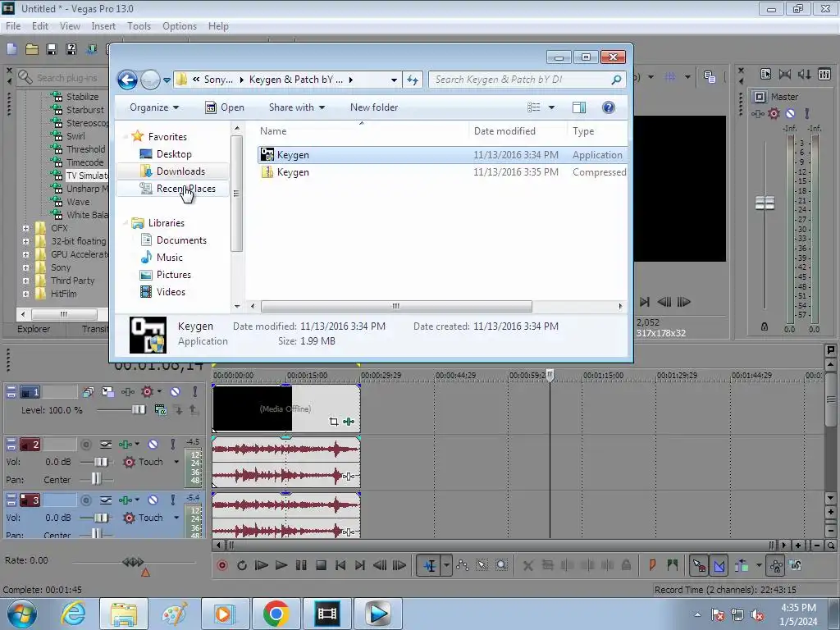Mute audio track 3
Viewport: 840px width, 630px height.
(153, 500)
